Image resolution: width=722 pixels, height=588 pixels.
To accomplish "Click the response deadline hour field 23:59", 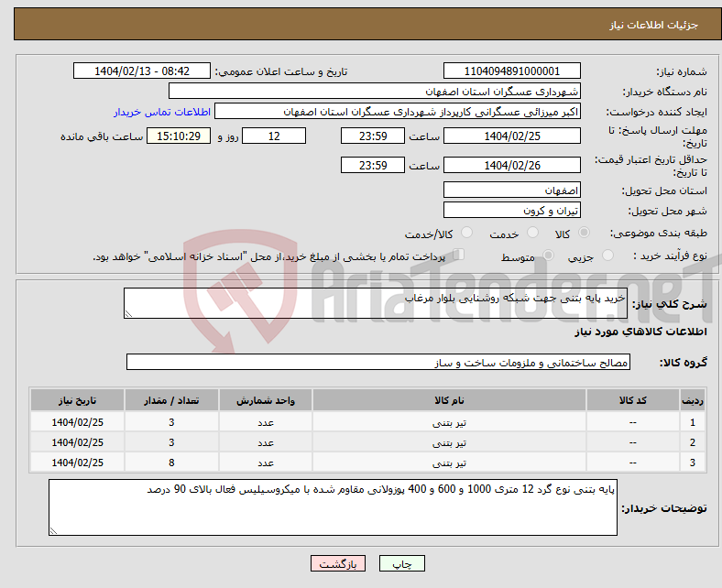I will click(373, 136).
